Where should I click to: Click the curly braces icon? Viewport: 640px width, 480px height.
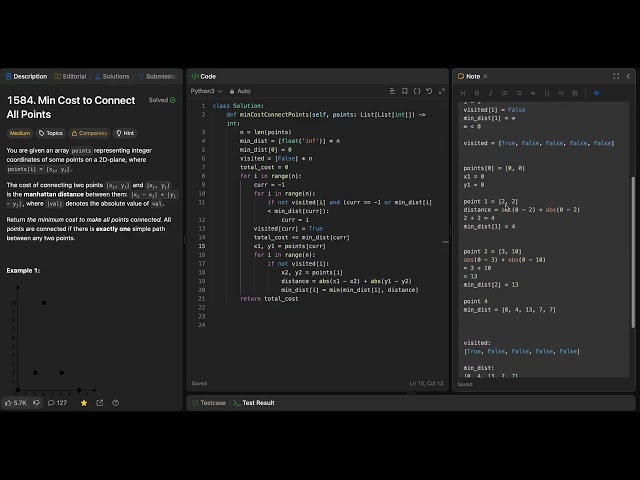click(417, 91)
